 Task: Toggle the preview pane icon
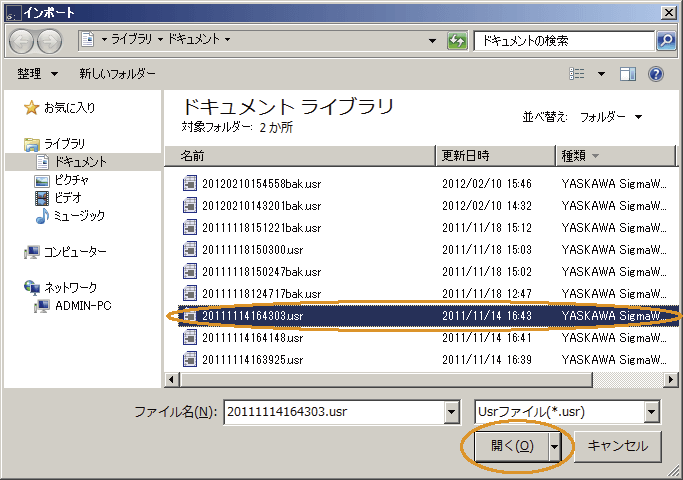click(628, 74)
